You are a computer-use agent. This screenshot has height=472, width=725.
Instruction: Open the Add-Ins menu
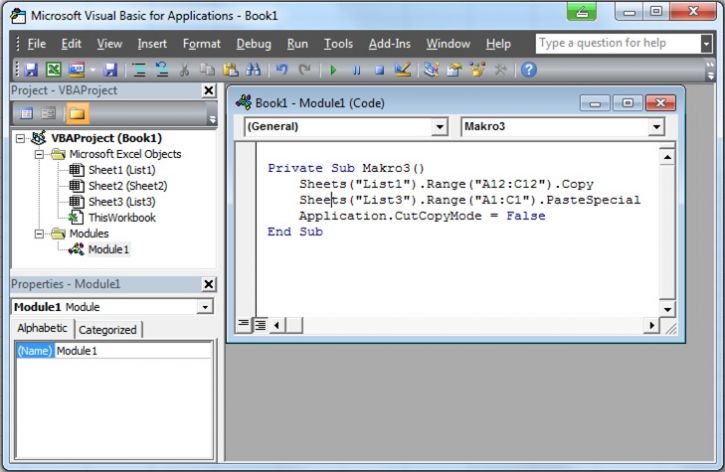click(x=390, y=44)
